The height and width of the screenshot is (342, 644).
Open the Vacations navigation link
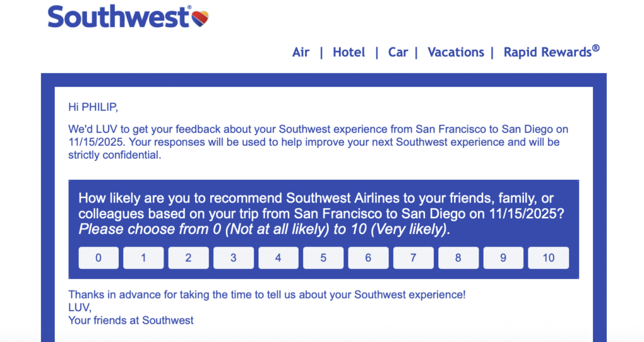(456, 52)
